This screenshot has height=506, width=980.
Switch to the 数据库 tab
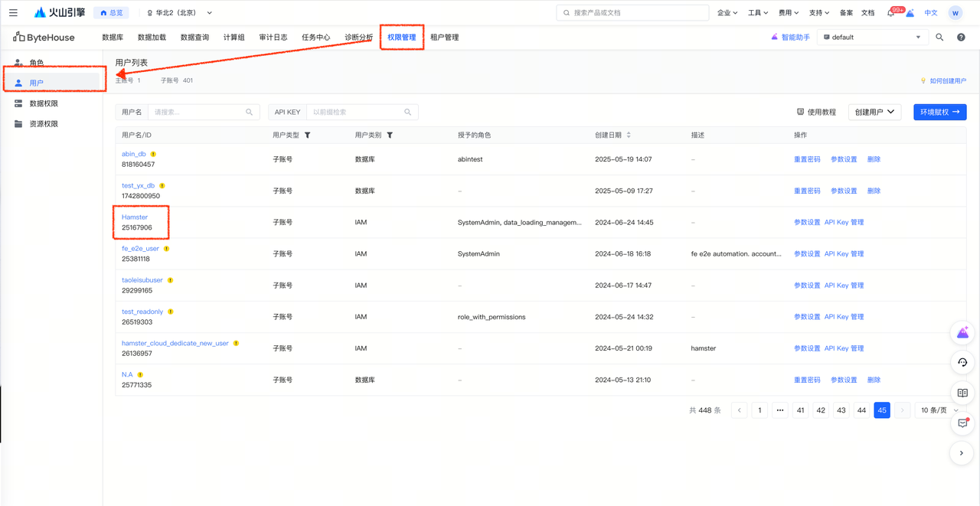[113, 38]
